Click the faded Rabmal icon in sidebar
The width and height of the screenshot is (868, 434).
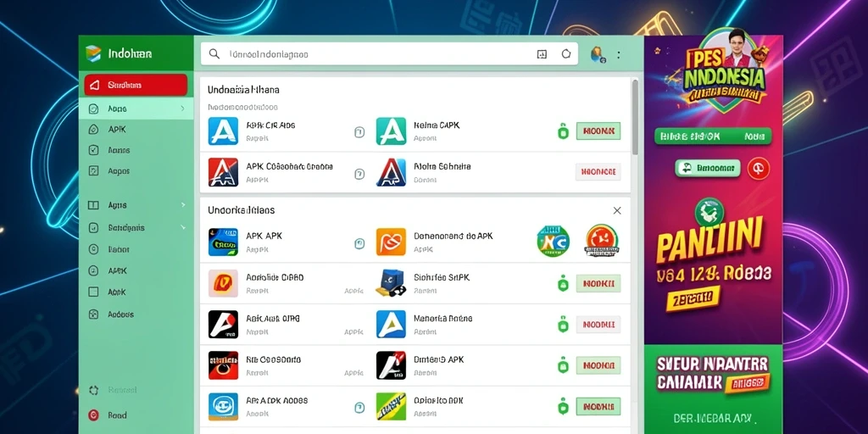[x=93, y=390]
